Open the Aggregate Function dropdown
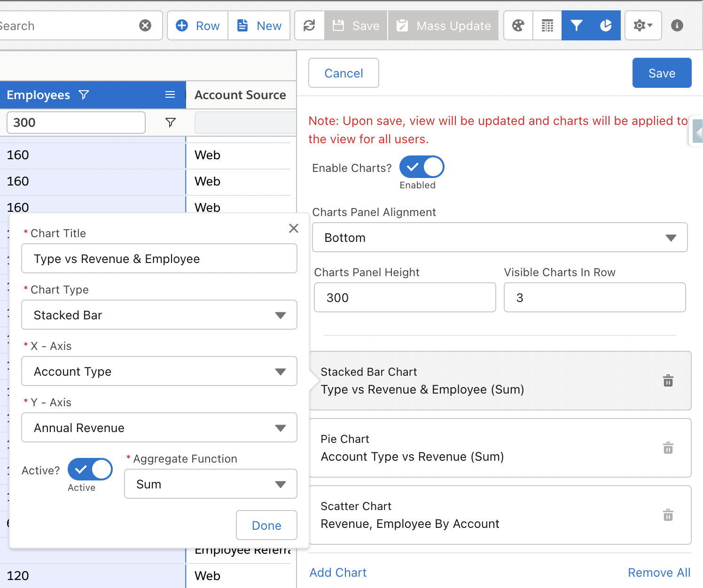 coord(211,484)
